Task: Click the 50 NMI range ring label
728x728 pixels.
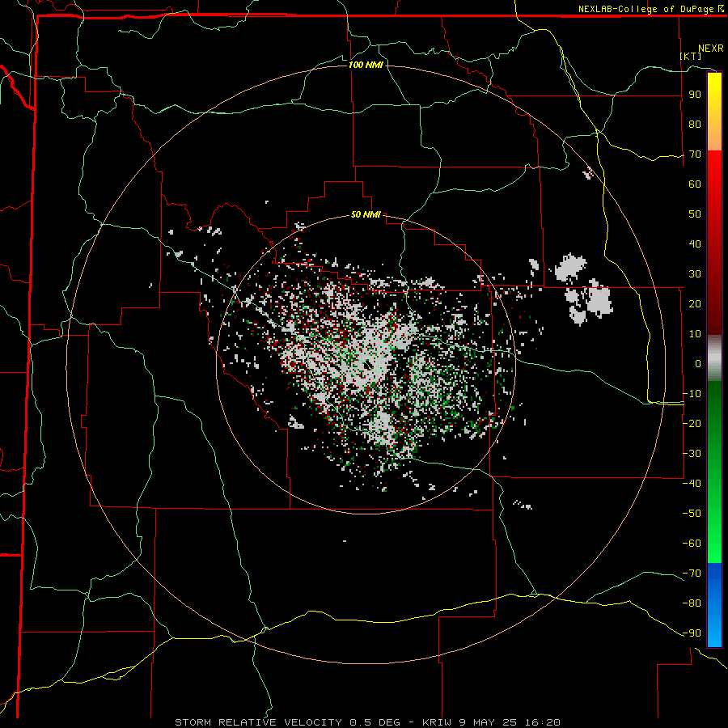Action: [x=366, y=214]
